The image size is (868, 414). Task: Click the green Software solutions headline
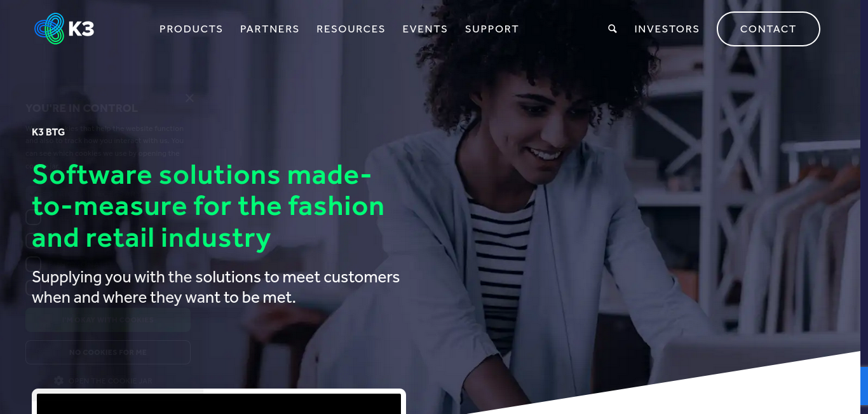coord(208,206)
